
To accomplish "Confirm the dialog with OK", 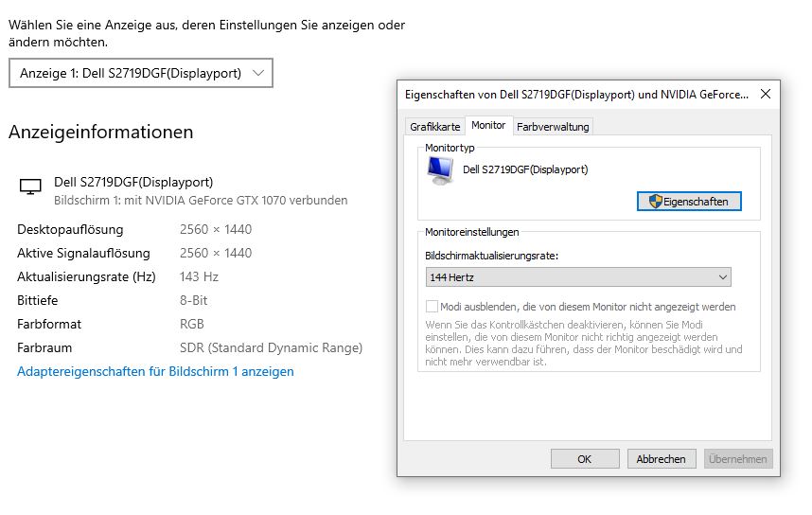I will coord(585,459).
